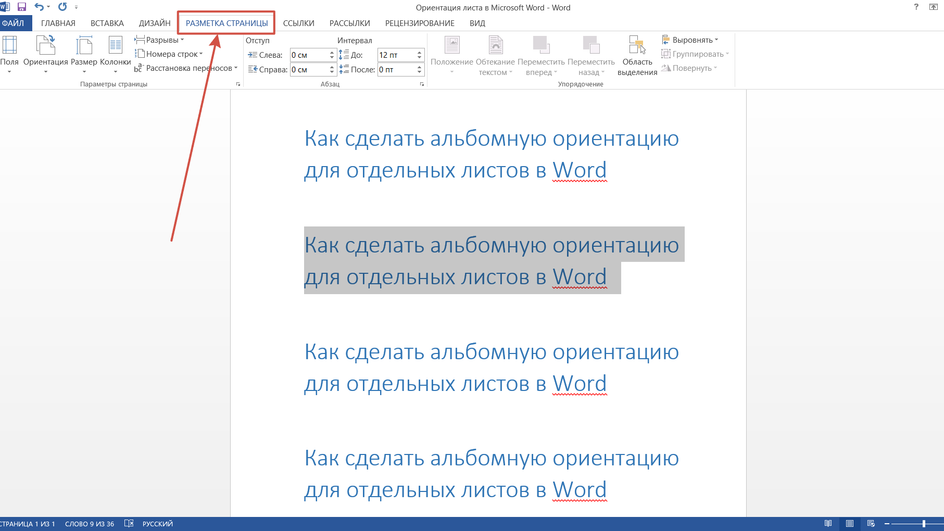This screenshot has height=531, width=944.
Task: Click the third heading paragraph in document
Action: pos(491,367)
